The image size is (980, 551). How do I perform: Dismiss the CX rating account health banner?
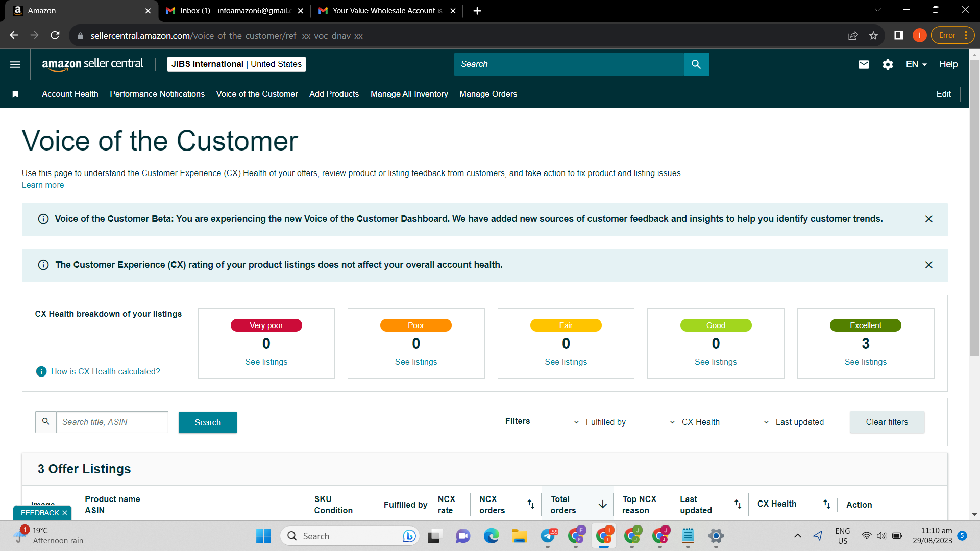[929, 265]
